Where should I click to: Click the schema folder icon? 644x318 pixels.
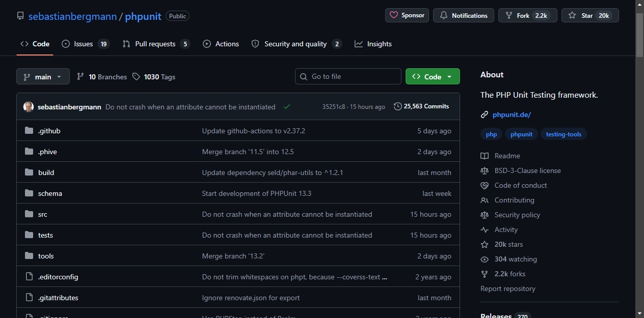(x=29, y=193)
